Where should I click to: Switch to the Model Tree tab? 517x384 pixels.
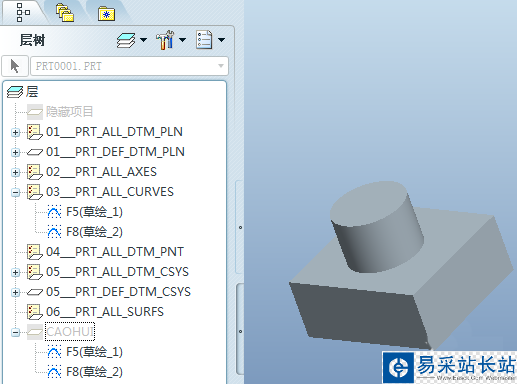click(x=23, y=12)
